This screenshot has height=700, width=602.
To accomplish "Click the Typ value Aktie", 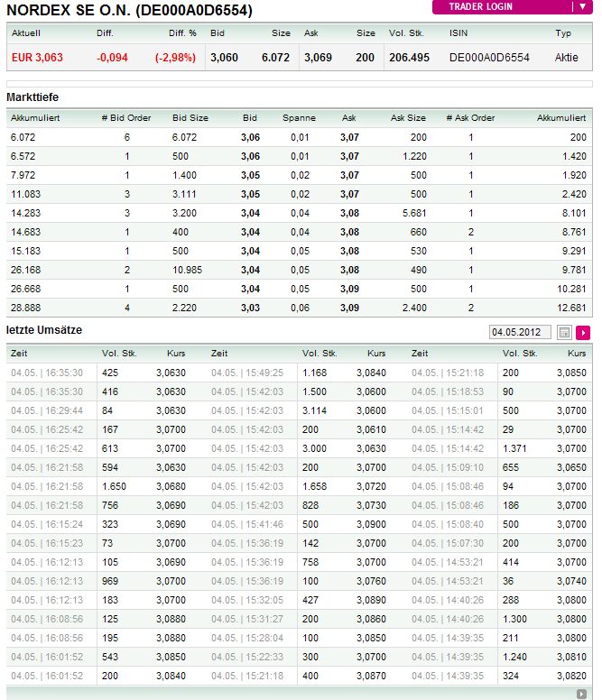I will coord(566,58).
